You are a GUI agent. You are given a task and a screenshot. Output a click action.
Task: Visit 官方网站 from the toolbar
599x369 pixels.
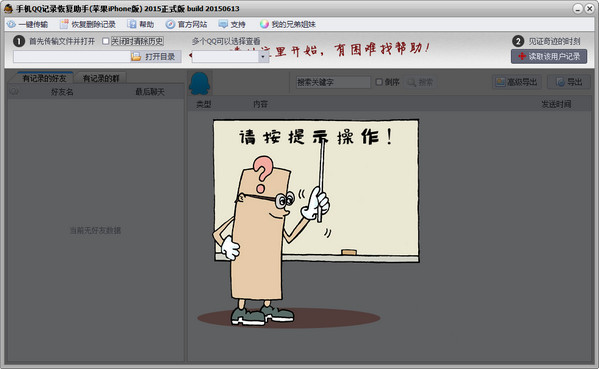tap(186, 24)
